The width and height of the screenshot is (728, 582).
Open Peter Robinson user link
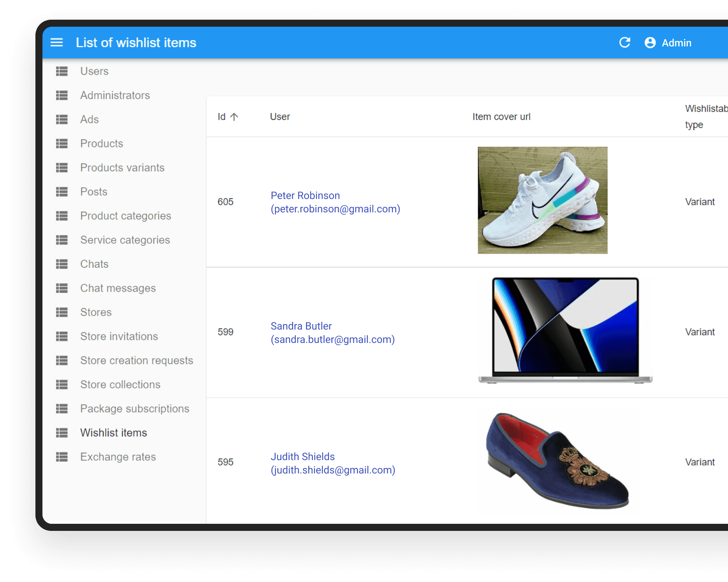(x=335, y=202)
